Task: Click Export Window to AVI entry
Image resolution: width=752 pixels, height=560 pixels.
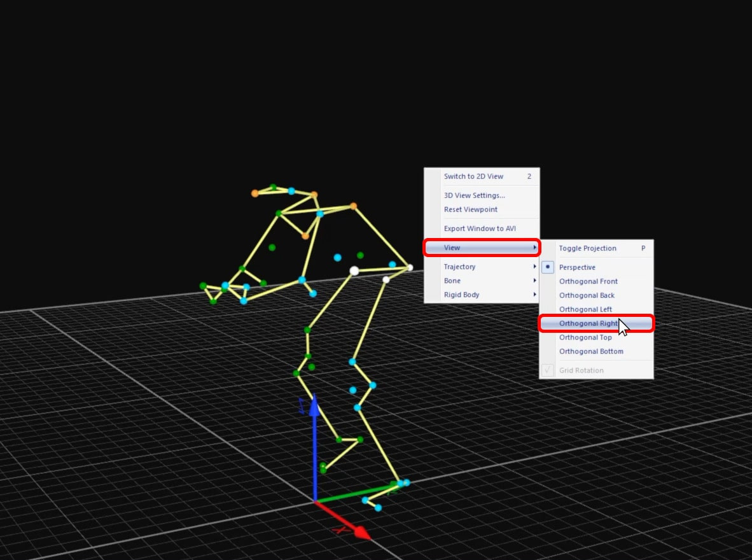Action: (482, 228)
